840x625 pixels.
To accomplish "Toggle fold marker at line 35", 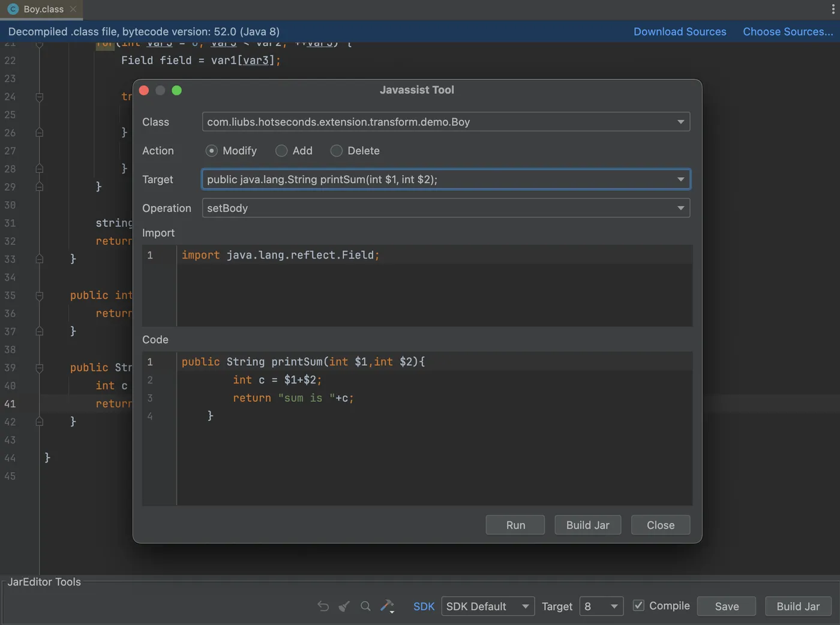I will (39, 295).
